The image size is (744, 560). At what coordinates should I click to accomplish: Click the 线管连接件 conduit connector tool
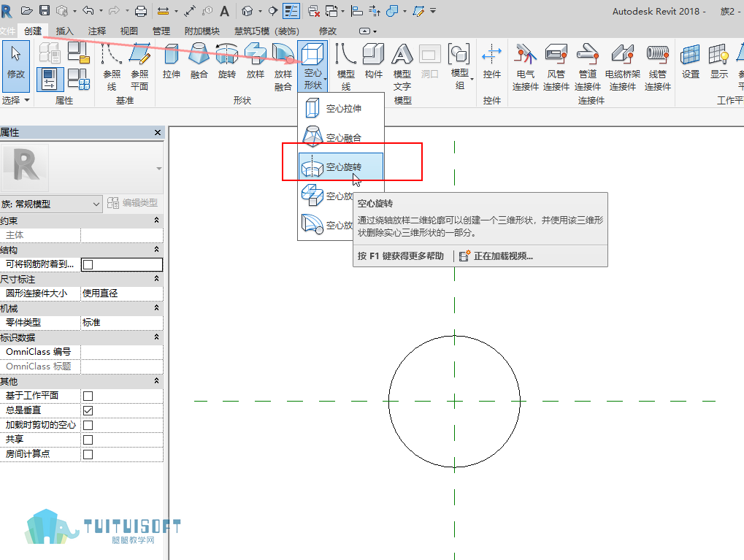tap(658, 66)
